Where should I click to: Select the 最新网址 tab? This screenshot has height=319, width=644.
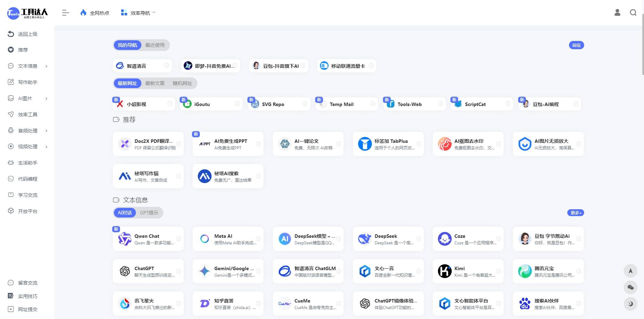127,83
